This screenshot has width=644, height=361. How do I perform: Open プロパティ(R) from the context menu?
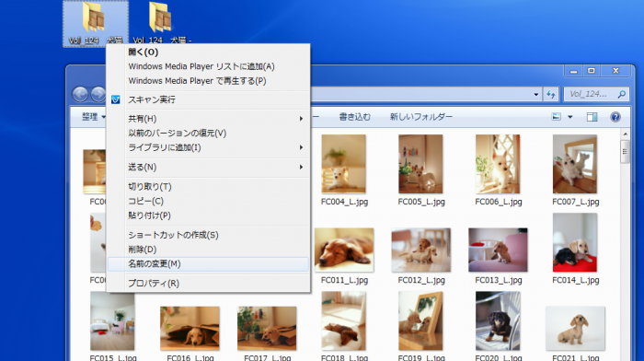pos(209,283)
